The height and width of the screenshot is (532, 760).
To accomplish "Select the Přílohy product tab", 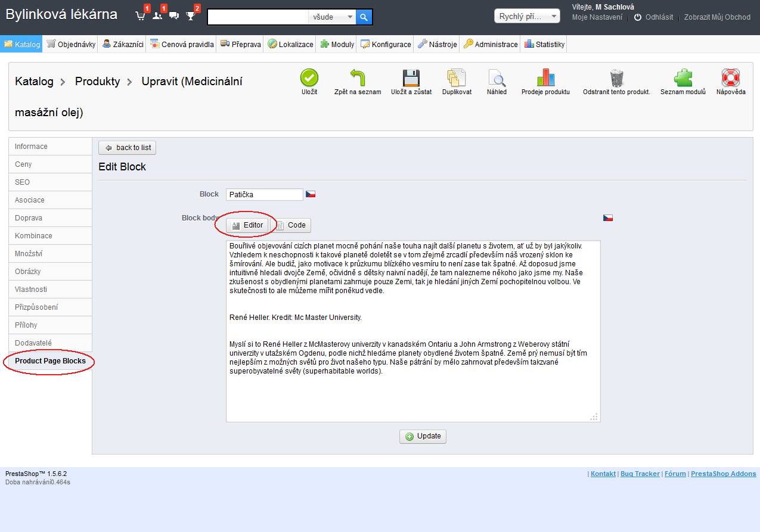I will (51, 325).
